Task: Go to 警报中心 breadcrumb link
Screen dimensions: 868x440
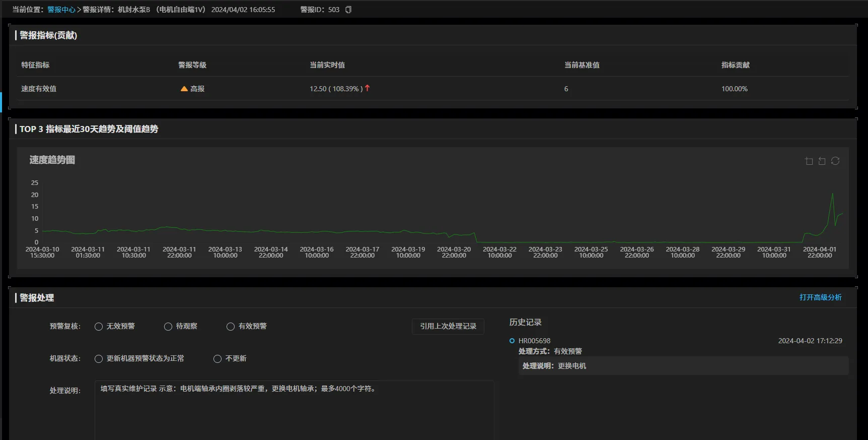Action: 61,10
